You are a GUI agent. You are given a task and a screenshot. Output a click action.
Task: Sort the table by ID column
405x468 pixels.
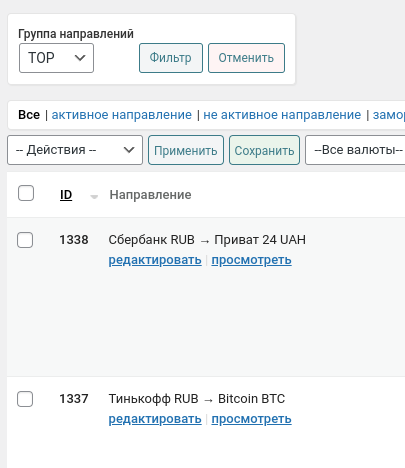66,195
